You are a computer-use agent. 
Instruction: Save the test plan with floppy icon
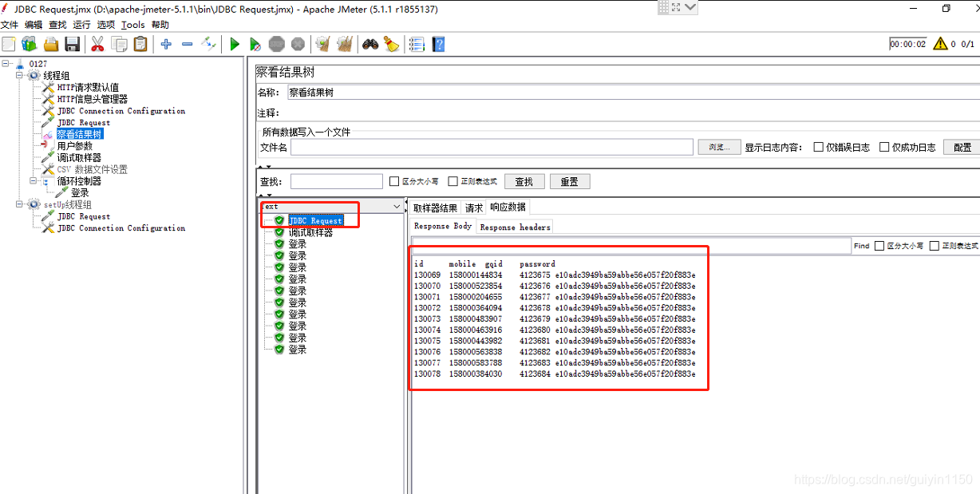[72, 44]
